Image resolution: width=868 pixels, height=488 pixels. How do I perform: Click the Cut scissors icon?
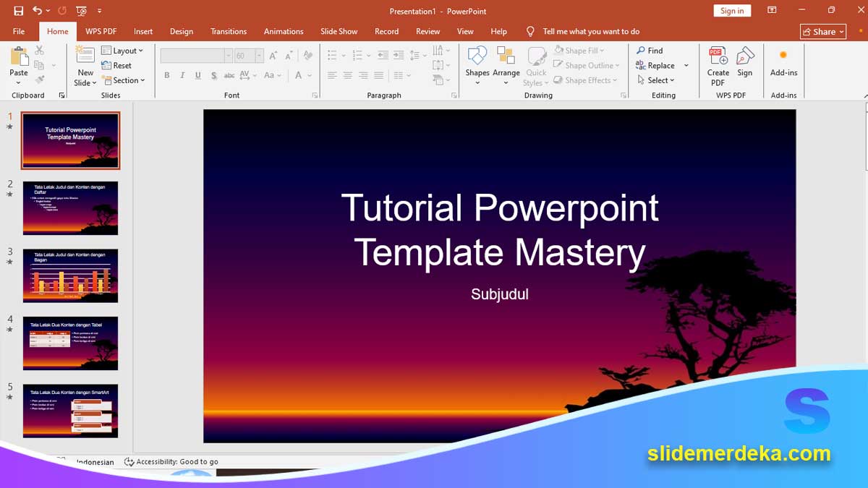point(39,50)
